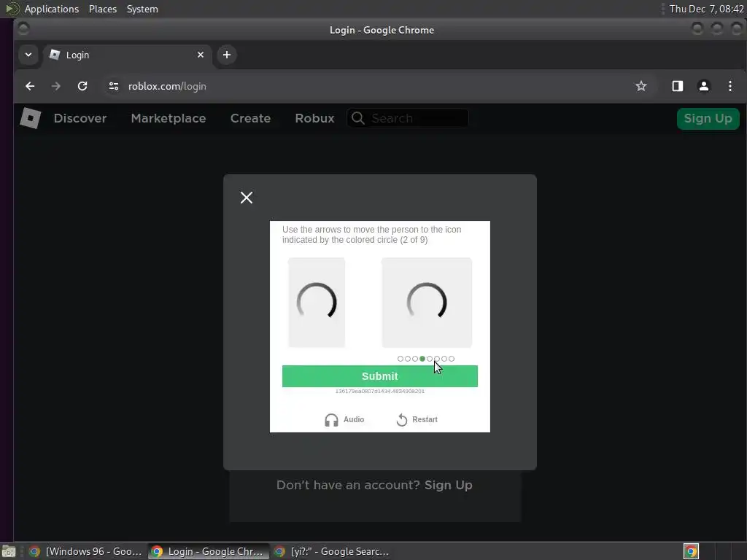Image resolution: width=747 pixels, height=560 pixels.
Task: Click the magnifier search icon
Action: click(x=357, y=118)
